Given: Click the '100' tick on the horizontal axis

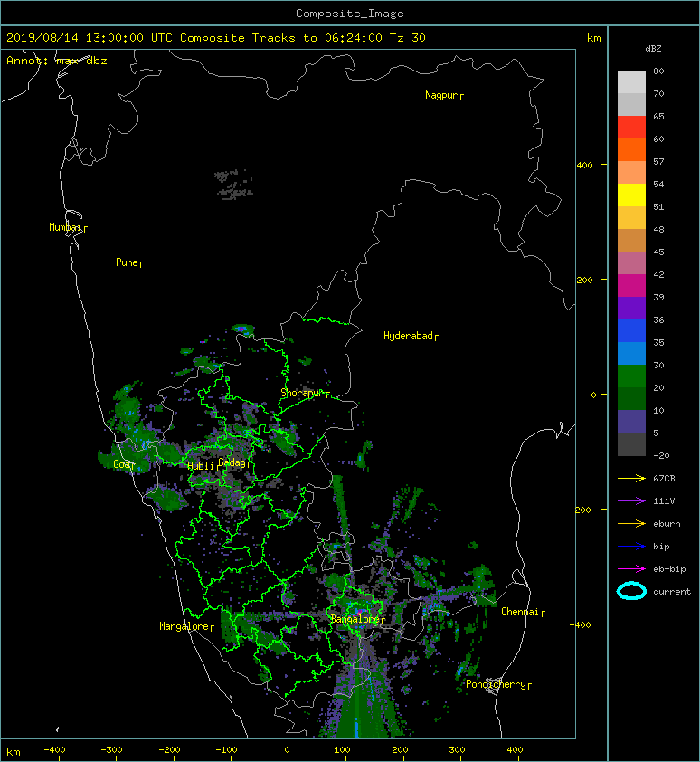Looking at the screenshot, I should click(342, 750).
